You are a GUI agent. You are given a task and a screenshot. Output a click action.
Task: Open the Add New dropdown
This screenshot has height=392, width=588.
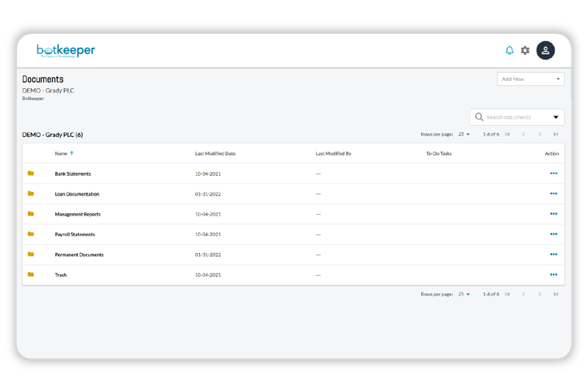(531, 79)
